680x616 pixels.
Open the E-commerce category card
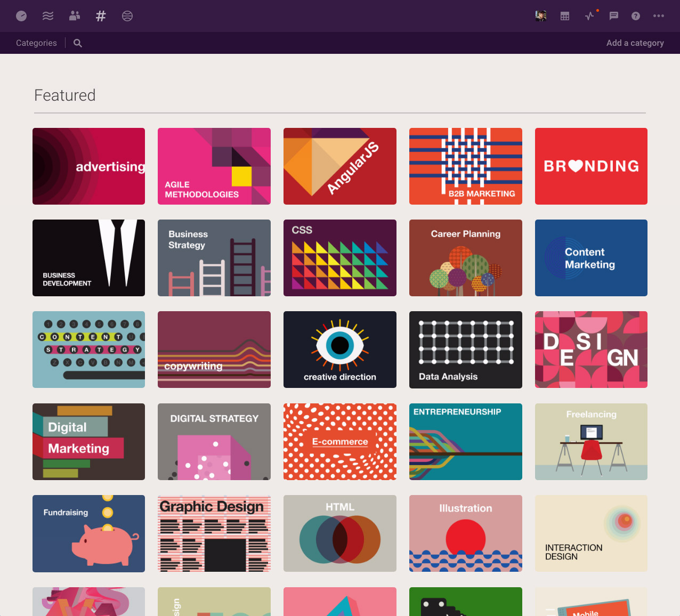pyautogui.click(x=340, y=442)
